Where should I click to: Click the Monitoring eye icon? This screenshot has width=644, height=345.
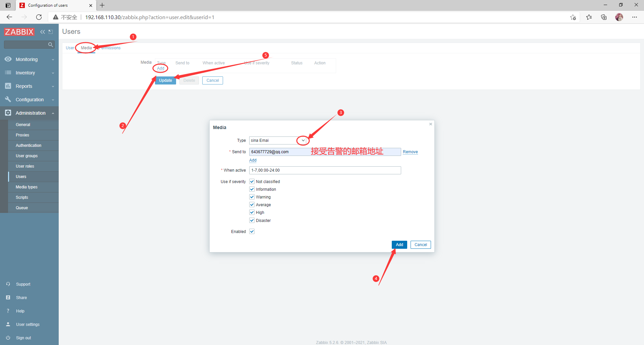coord(8,59)
